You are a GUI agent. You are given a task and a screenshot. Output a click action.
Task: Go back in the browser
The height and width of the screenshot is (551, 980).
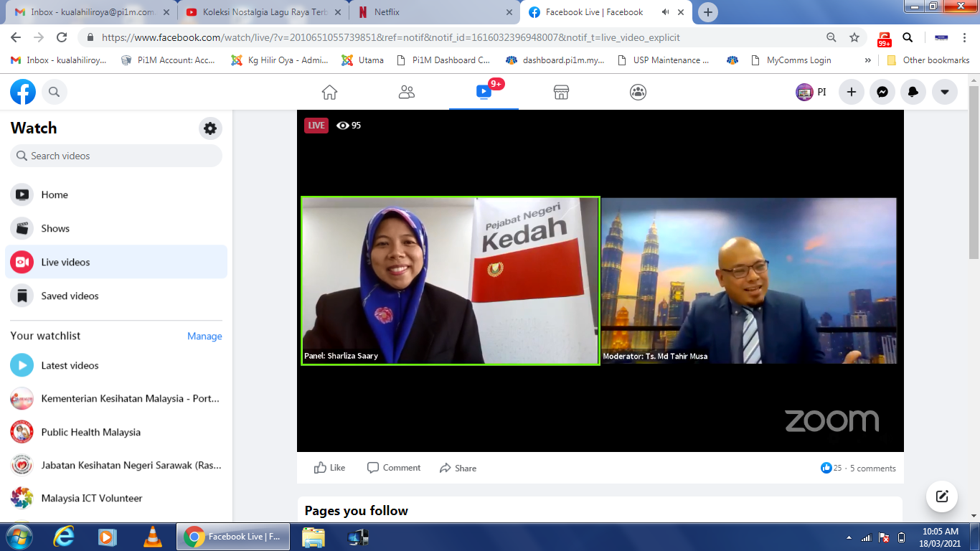pyautogui.click(x=16, y=37)
